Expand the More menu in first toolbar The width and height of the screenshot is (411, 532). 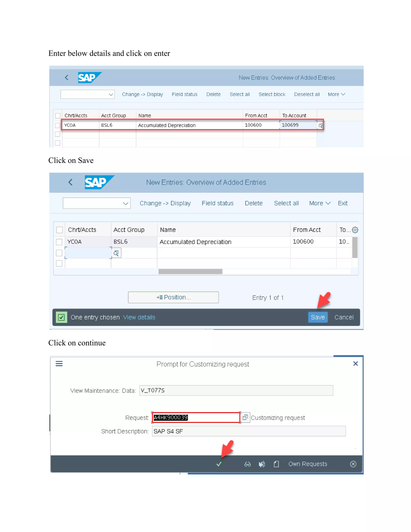(x=336, y=95)
